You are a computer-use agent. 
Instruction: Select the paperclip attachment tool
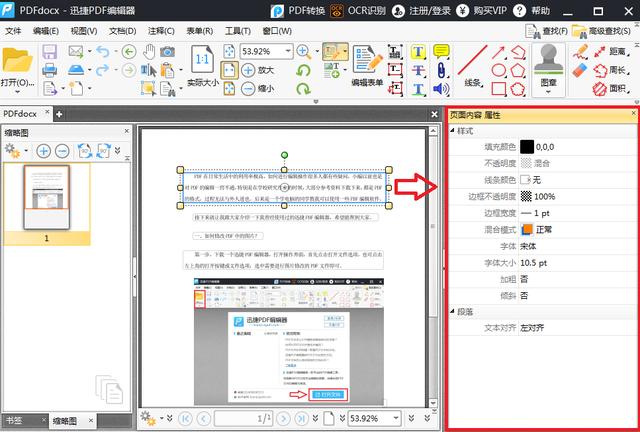(x=441, y=70)
